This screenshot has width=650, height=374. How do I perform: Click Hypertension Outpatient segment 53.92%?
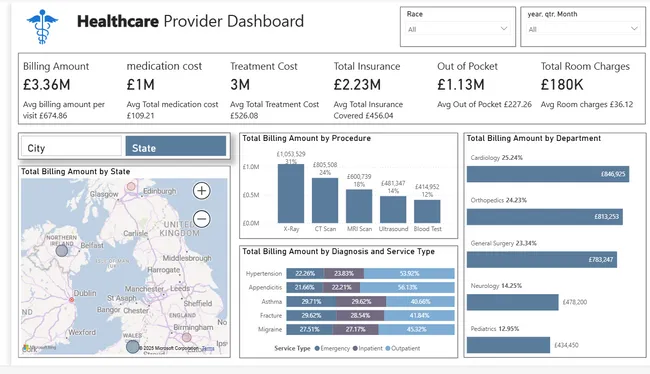409,274
